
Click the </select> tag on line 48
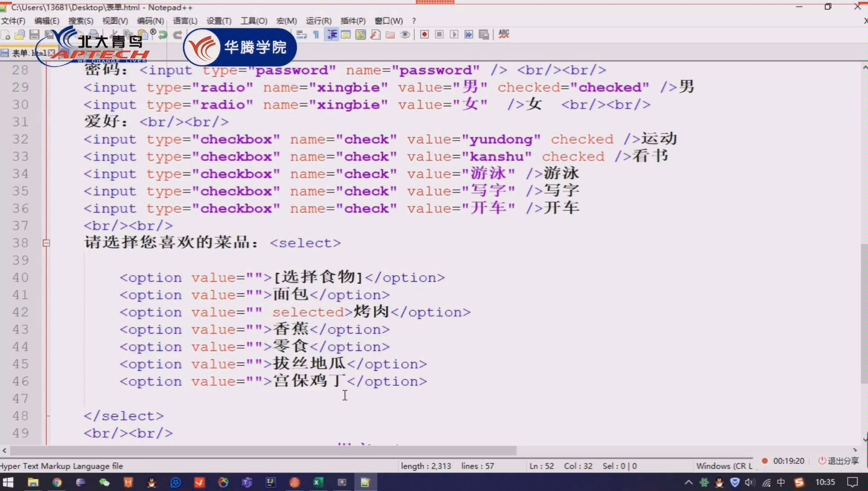pos(124,416)
